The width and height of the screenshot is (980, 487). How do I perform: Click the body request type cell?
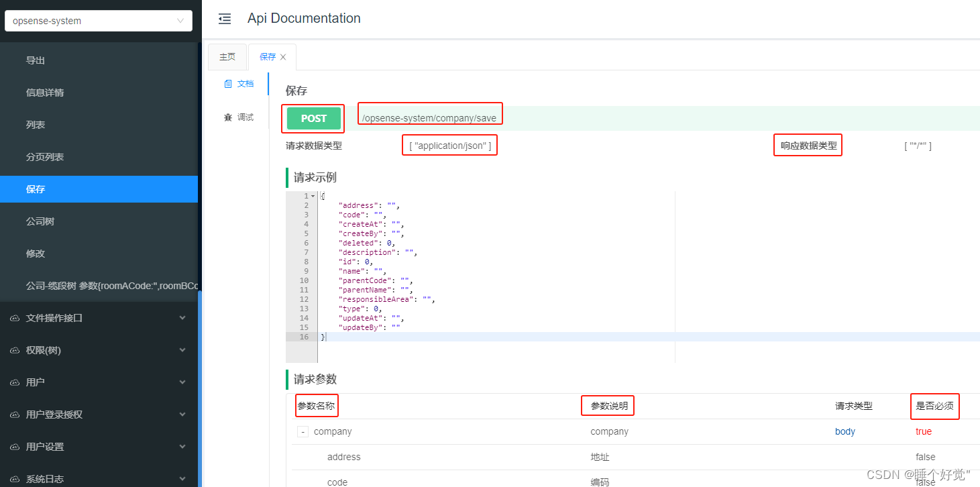pos(845,431)
